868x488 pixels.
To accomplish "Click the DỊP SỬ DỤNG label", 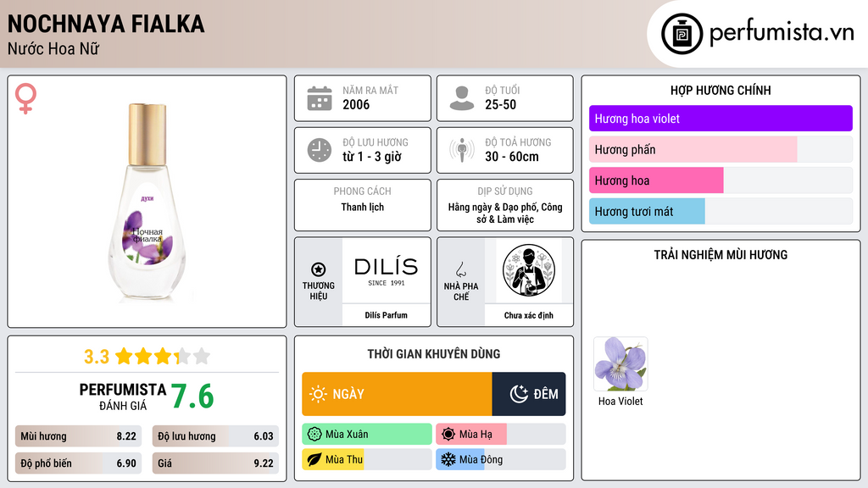I will pyautogui.click(x=505, y=191).
